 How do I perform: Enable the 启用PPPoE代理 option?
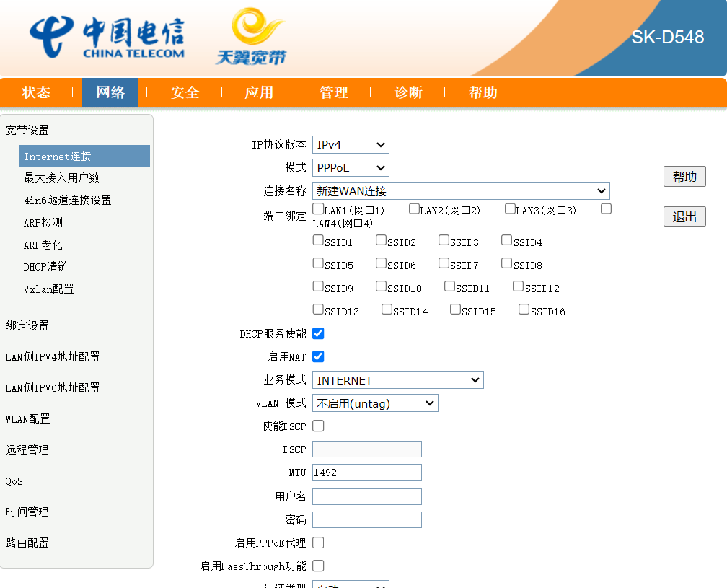tap(318, 543)
